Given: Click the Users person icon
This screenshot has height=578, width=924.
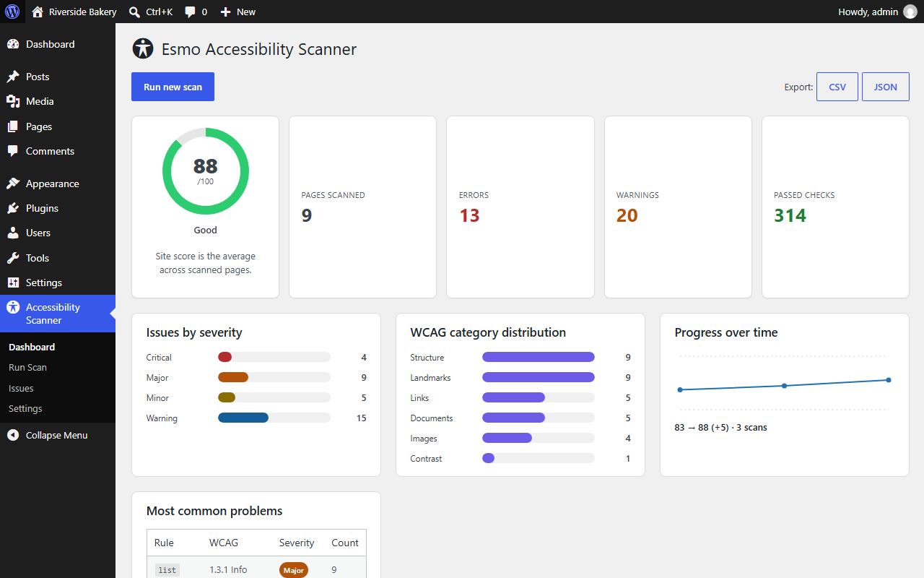Looking at the screenshot, I should click(x=13, y=233).
